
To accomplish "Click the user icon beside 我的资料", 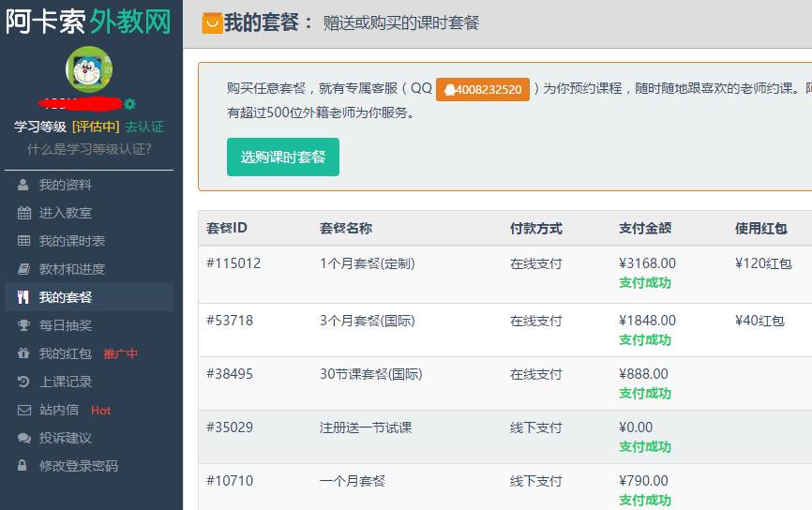I will [23, 185].
